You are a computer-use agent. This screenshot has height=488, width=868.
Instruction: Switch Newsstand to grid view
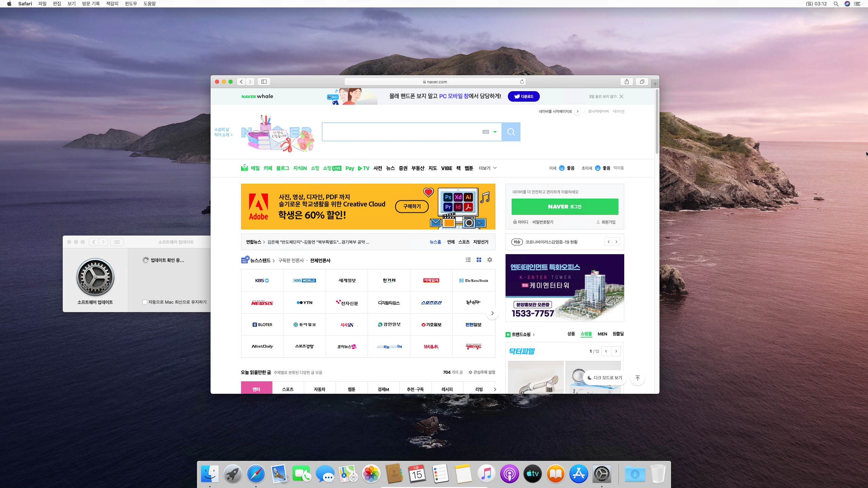tap(479, 260)
